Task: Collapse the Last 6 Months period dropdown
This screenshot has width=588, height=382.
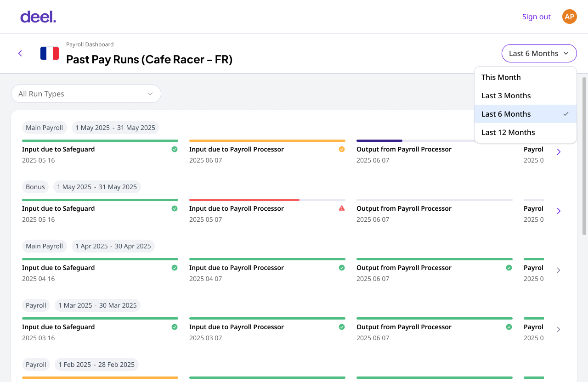Action: point(539,53)
